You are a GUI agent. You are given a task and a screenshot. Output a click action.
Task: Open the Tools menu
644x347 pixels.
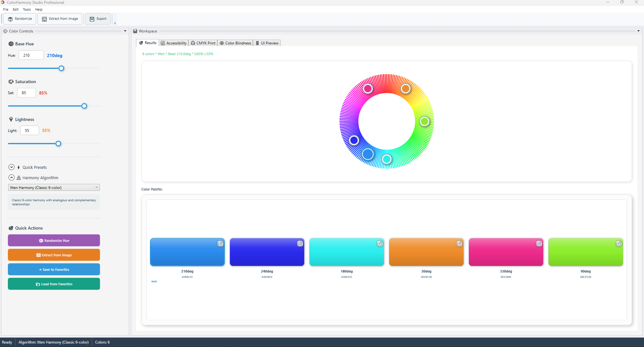[27, 9]
